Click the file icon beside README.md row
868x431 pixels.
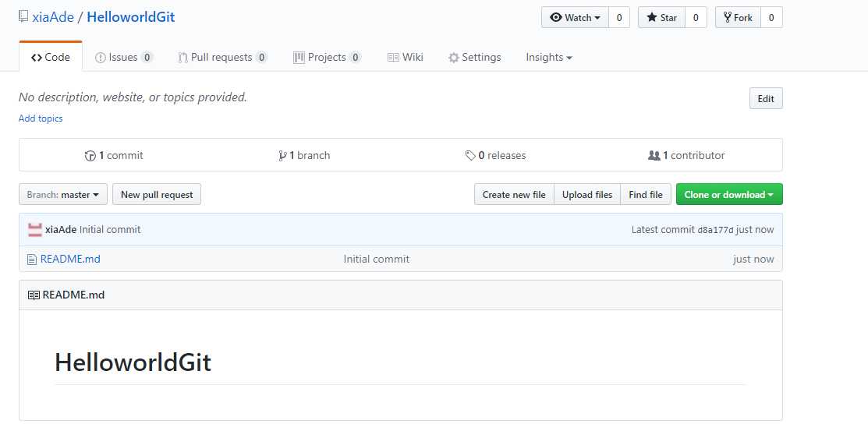(x=32, y=260)
